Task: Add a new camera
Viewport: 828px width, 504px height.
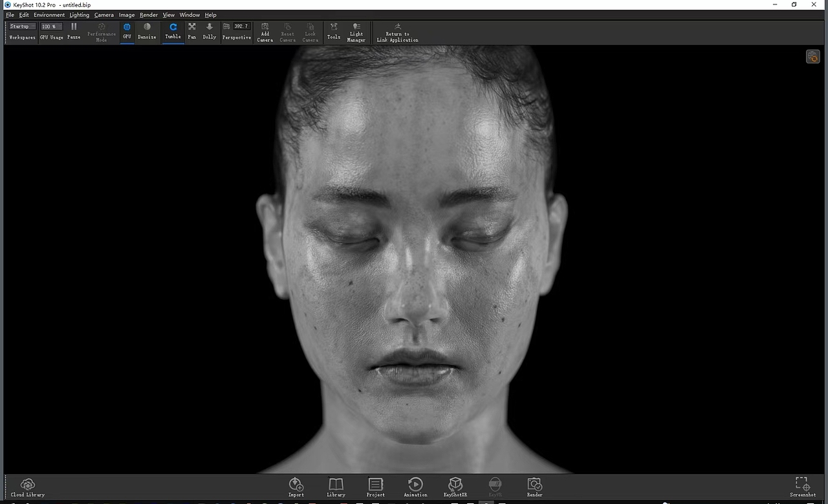Action: point(265,32)
